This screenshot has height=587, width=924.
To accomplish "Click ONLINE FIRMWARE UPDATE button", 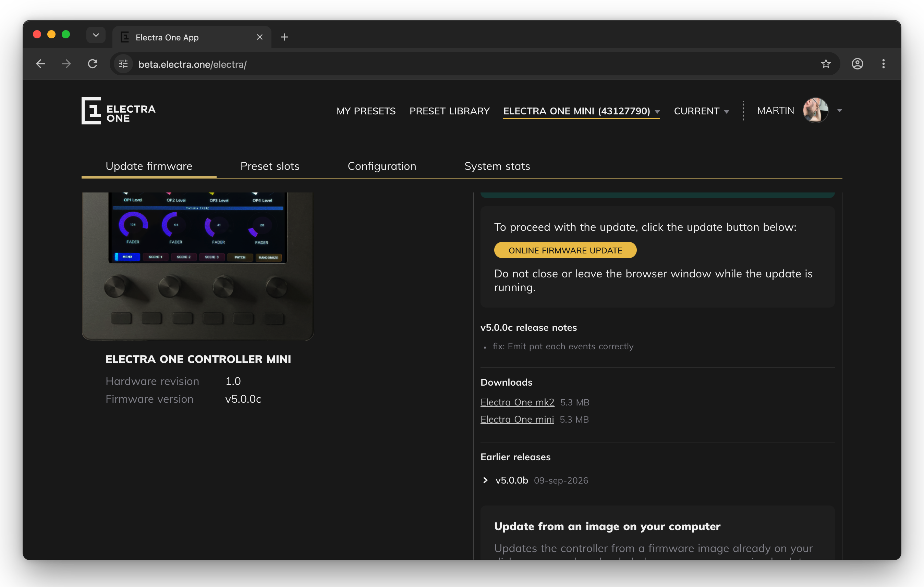I will click(x=565, y=250).
